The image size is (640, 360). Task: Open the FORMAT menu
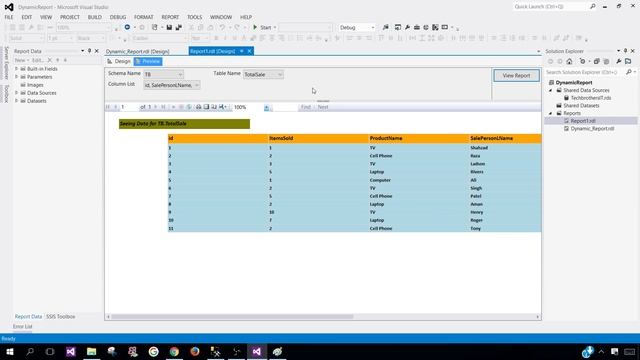(x=144, y=17)
